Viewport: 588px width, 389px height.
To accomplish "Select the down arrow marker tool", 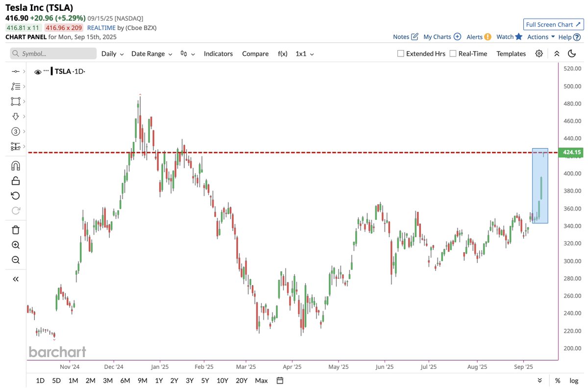I will 15,116.
